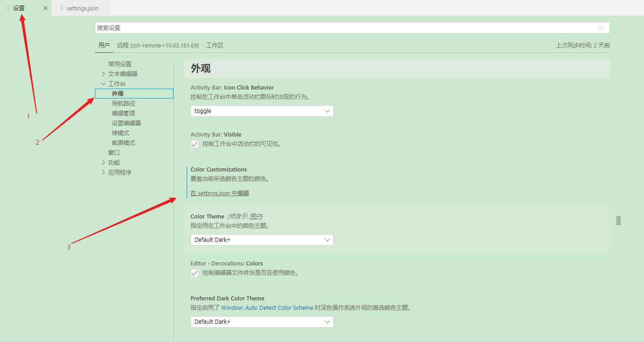This screenshot has width=644, height=342.
Task: Switch to the 工作区 settings tab
Action: click(215, 45)
